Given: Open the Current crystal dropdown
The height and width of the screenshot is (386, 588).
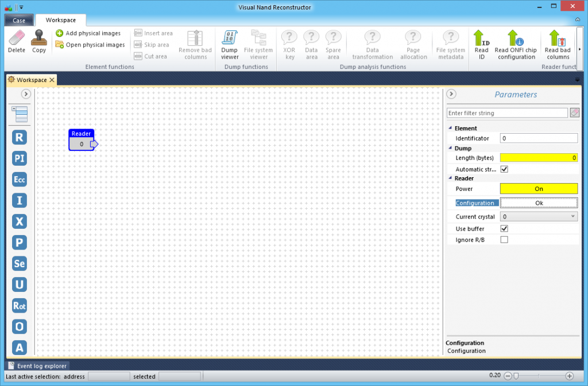Looking at the screenshot, I should 539,216.
